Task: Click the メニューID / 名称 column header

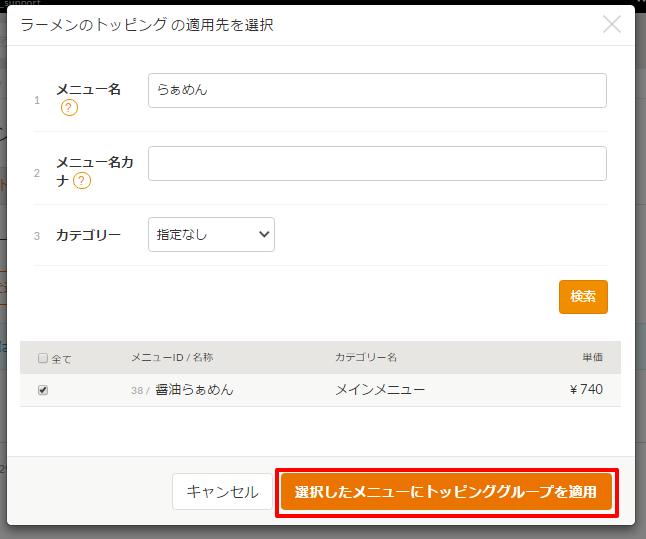Action: click(171, 358)
